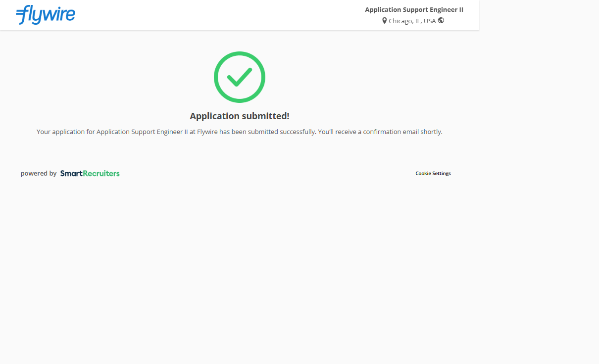
Task: Click the map pin location icon
Action: tap(384, 21)
